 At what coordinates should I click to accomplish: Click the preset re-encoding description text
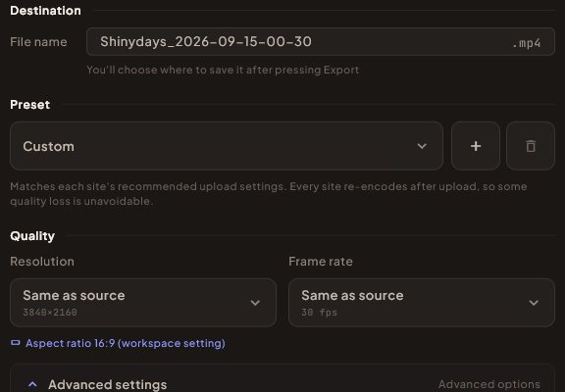[x=269, y=194]
